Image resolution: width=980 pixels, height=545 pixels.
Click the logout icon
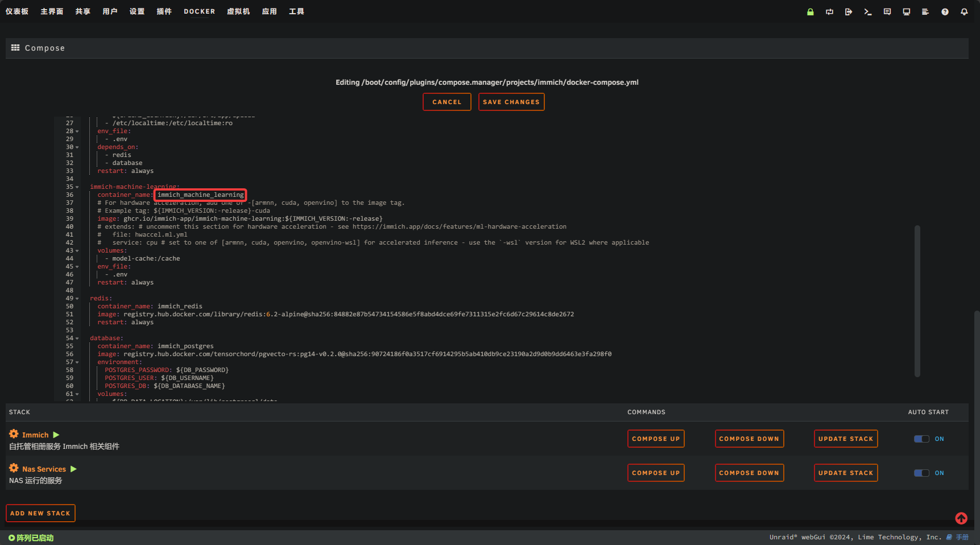[849, 12]
